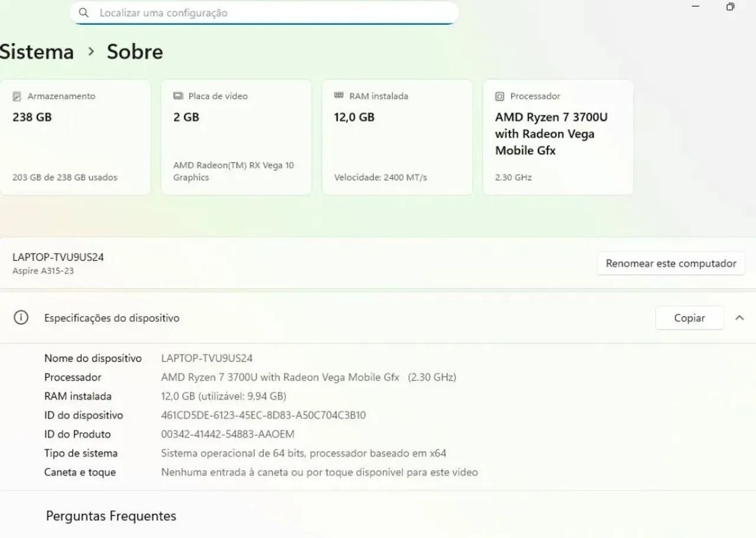This screenshot has width=756, height=538.
Task: Click the Processador chip icon
Action: click(500, 96)
